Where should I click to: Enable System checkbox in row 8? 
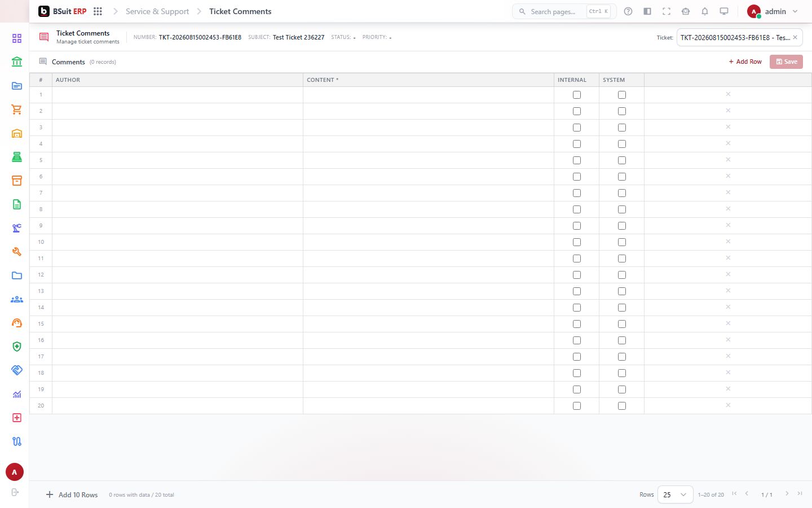coord(621,209)
